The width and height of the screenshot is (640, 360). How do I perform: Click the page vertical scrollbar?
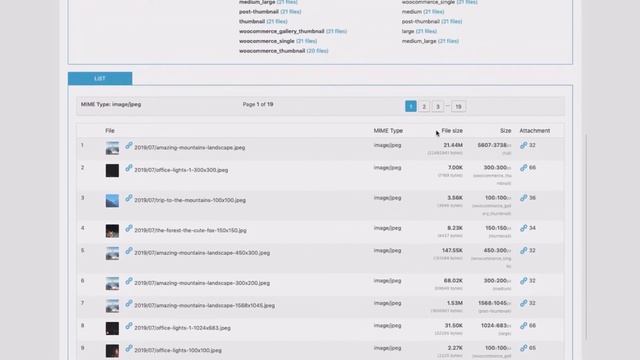[x=587, y=237]
